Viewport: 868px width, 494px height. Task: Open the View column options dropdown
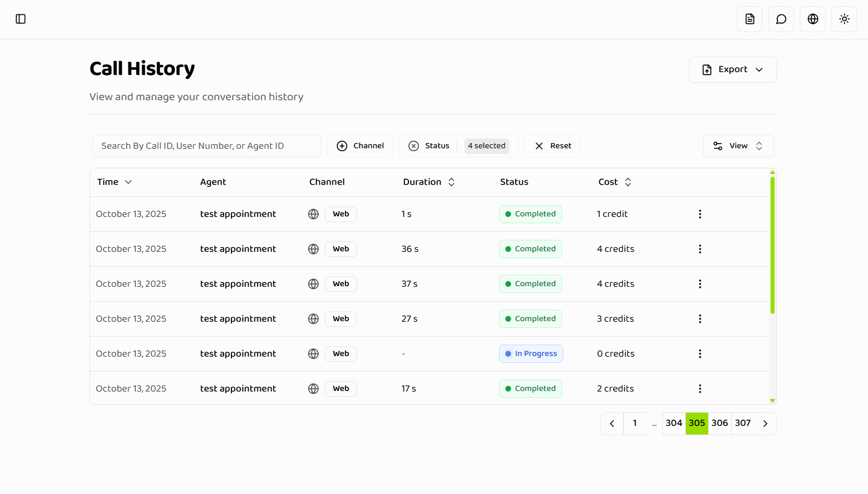tap(739, 146)
